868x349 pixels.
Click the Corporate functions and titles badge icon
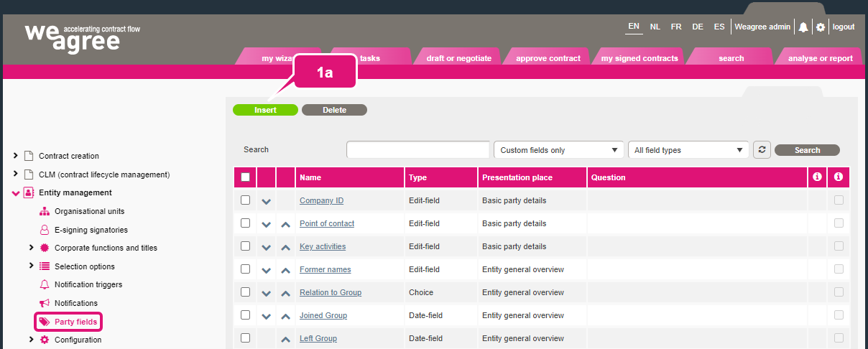point(45,248)
